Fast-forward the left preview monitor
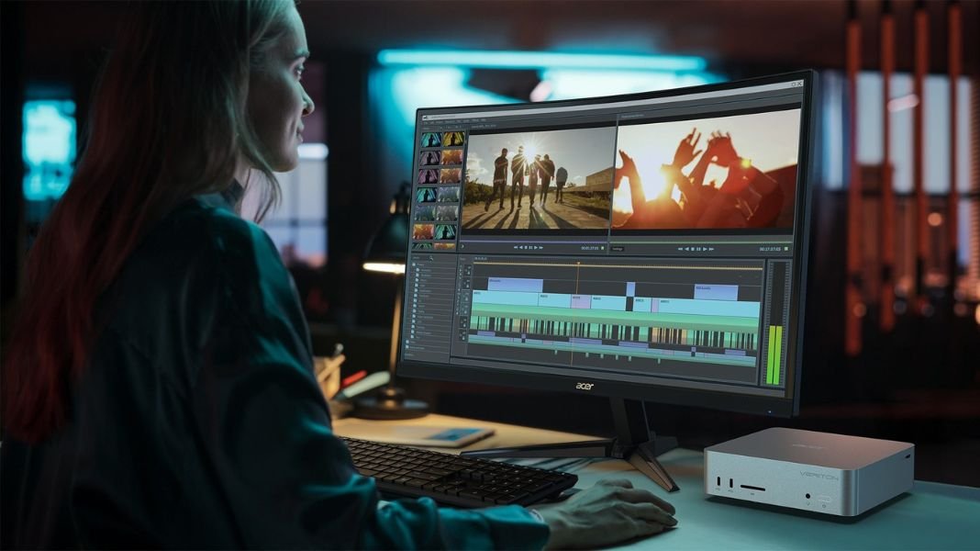This screenshot has width=980, height=551. [540, 248]
